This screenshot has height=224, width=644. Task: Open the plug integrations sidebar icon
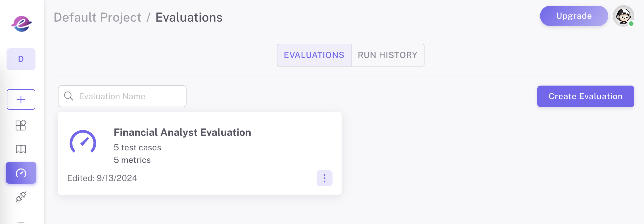point(21,197)
